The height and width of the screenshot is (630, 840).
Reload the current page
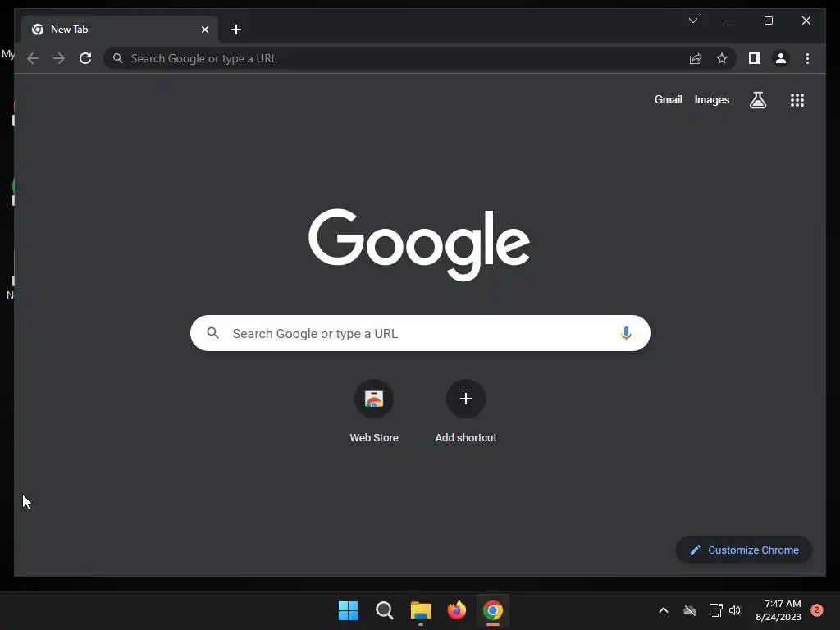(85, 58)
